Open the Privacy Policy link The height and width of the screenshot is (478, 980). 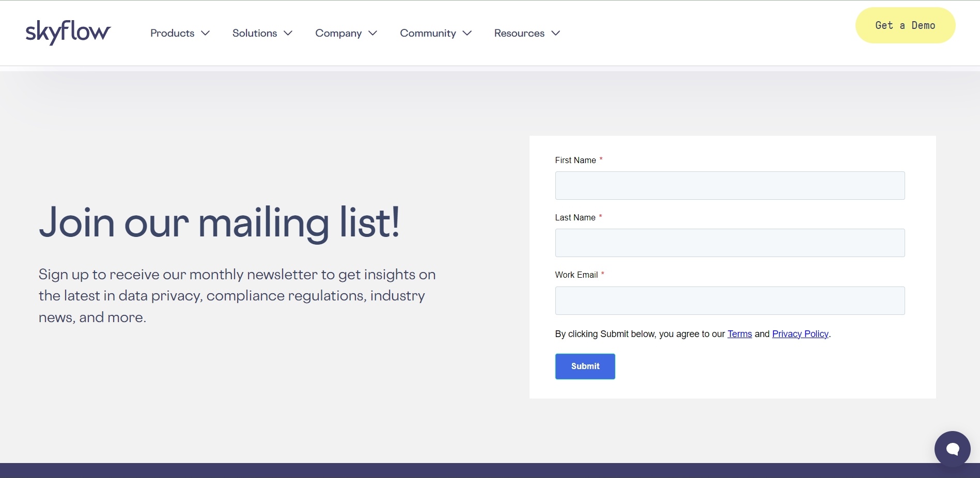[800, 334]
